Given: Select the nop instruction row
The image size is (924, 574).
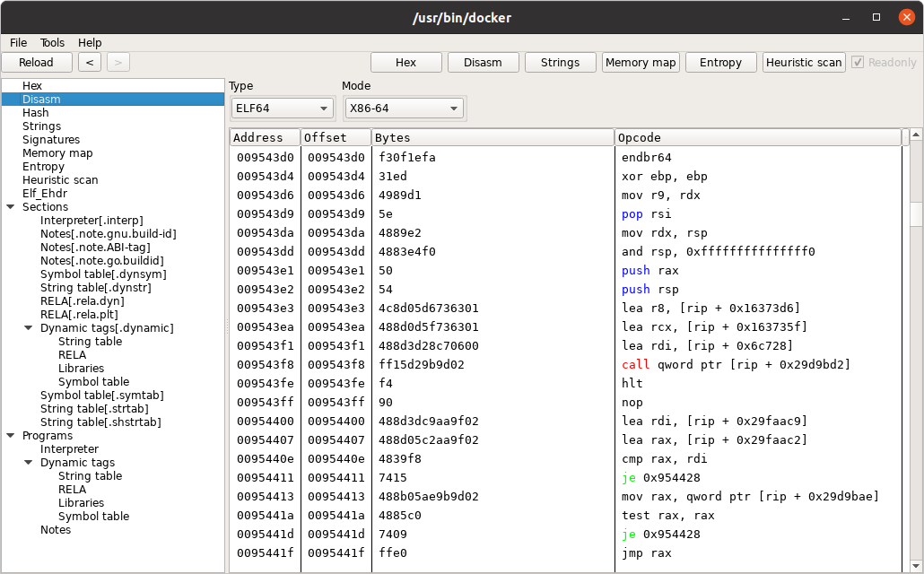Looking at the screenshot, I should (x=566, y=403).
